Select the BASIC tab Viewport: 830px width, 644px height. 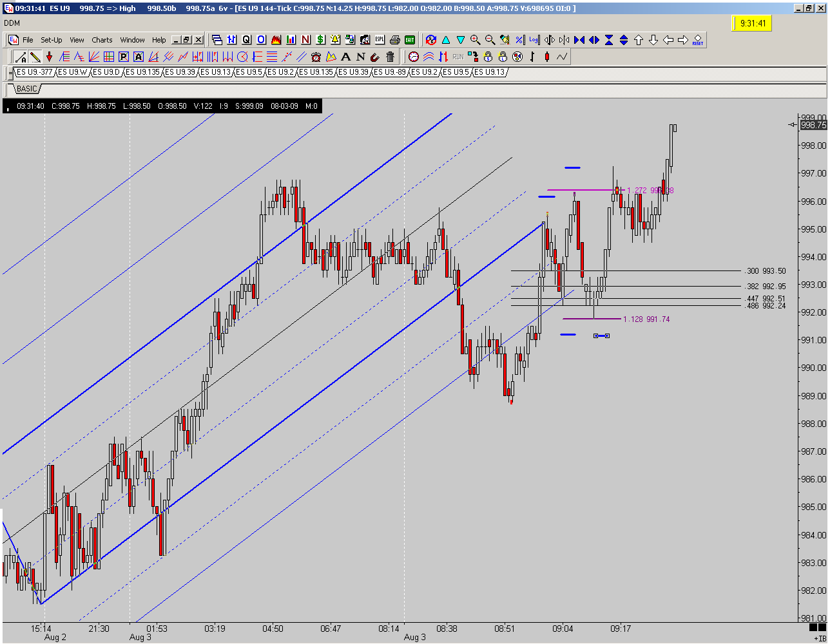pyautogui.click(x=26, y=89)
